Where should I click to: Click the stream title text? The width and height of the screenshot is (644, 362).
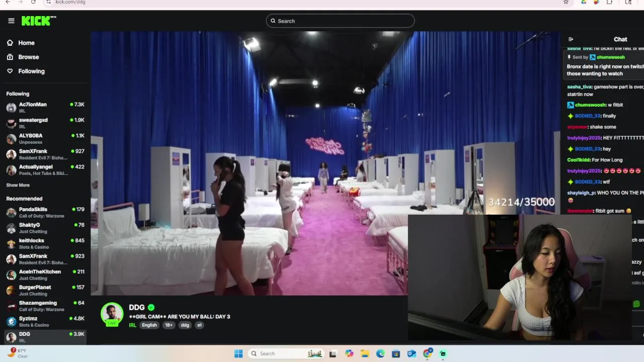[x=180, y=316]
